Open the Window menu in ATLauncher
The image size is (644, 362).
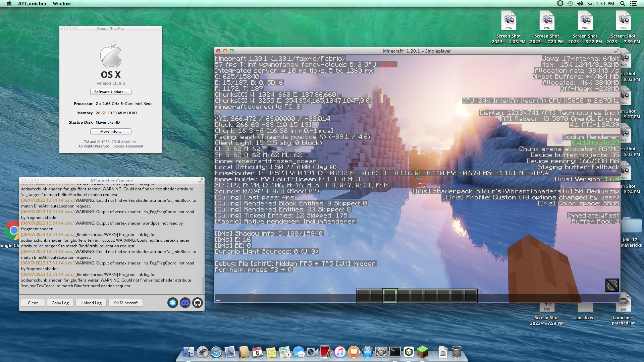coord(62,4)
